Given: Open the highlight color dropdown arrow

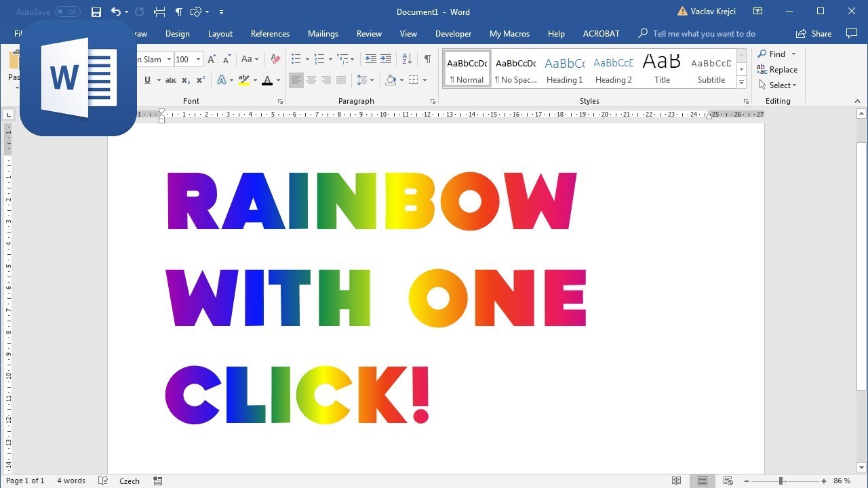Looking at the screenshot, I should tap(255, 80).
